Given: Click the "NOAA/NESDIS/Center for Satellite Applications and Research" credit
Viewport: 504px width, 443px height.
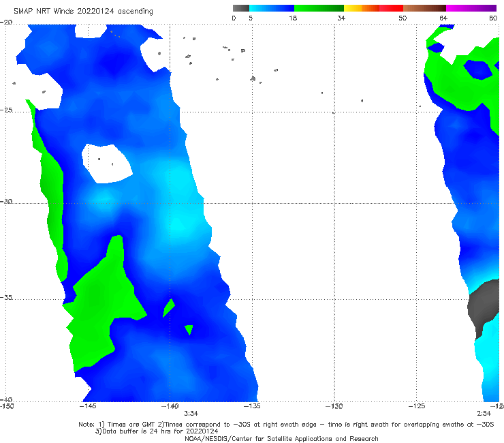Looking at the screenshot, I should 281,439.
